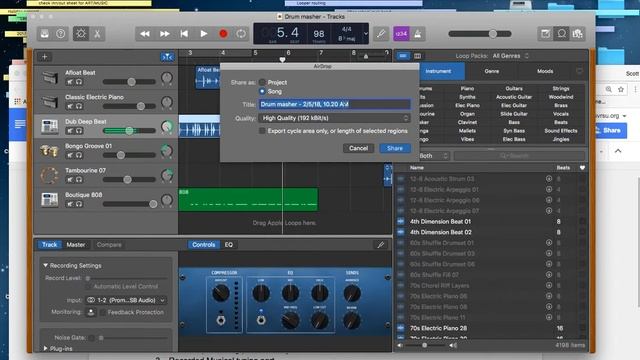Switch to Genre tab in loop browser
Screen dimensions: 640x360
(x=491, y=71)
